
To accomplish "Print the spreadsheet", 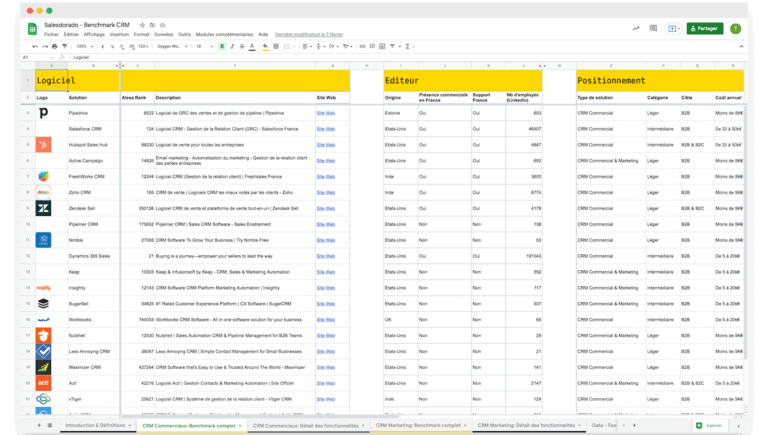I will [x=54, y=47].
